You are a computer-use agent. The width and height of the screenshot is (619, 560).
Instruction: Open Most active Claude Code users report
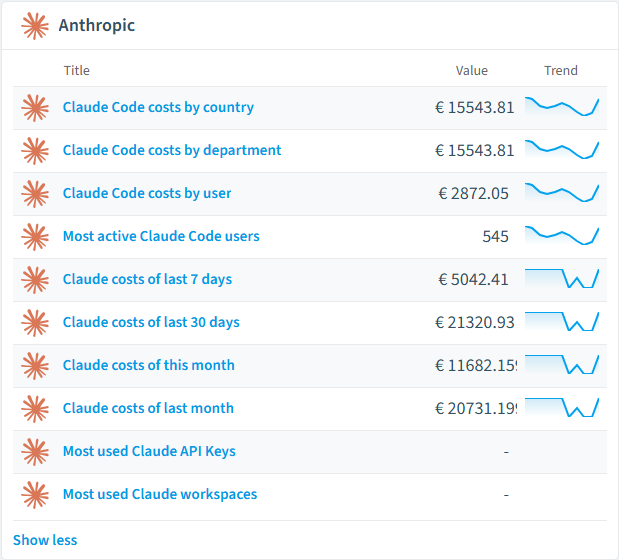tap(161, 236)
